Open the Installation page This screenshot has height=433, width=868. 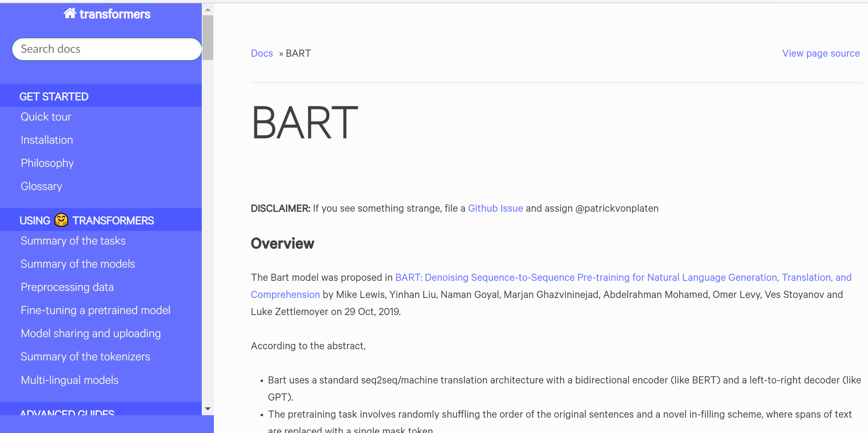[x=47, y=140]
